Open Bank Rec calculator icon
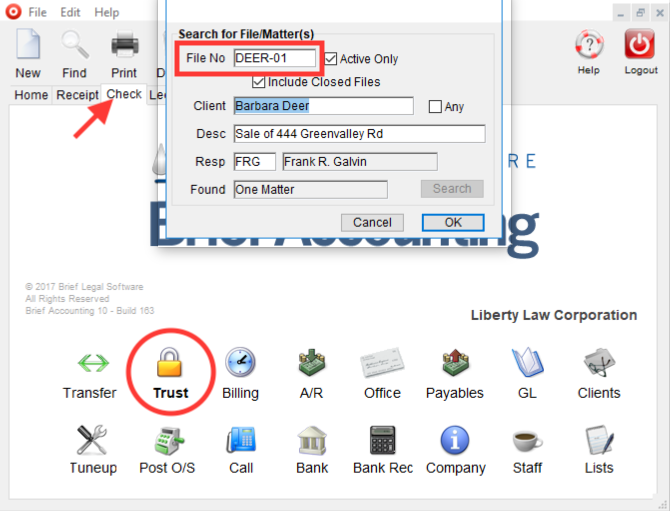This screenshot has width=670, height=511. click(x=382, y=440)
